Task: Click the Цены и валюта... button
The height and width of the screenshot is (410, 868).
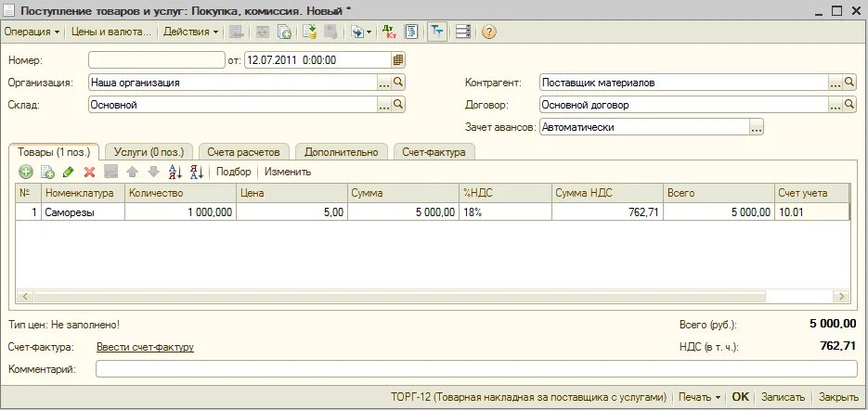Action: tap(111, 32)
